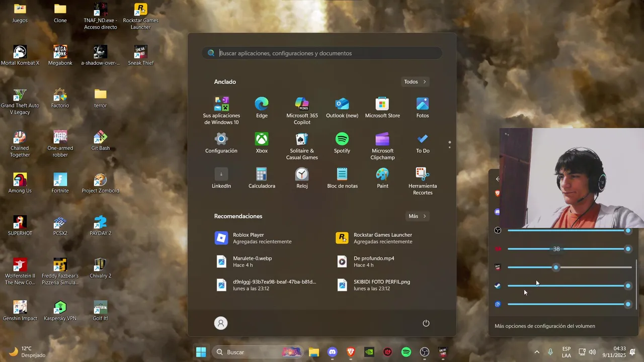Select the Kaspersky VPN desktop icon

60,311
